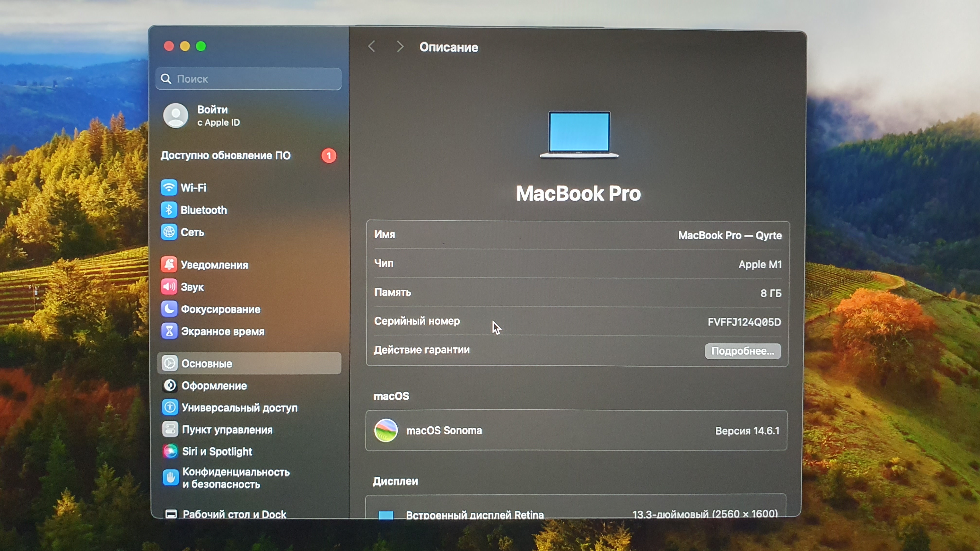This screenshot has width=980, height=551.
Task: Open Bluetooth settings icon
Action: pos(168,210)
